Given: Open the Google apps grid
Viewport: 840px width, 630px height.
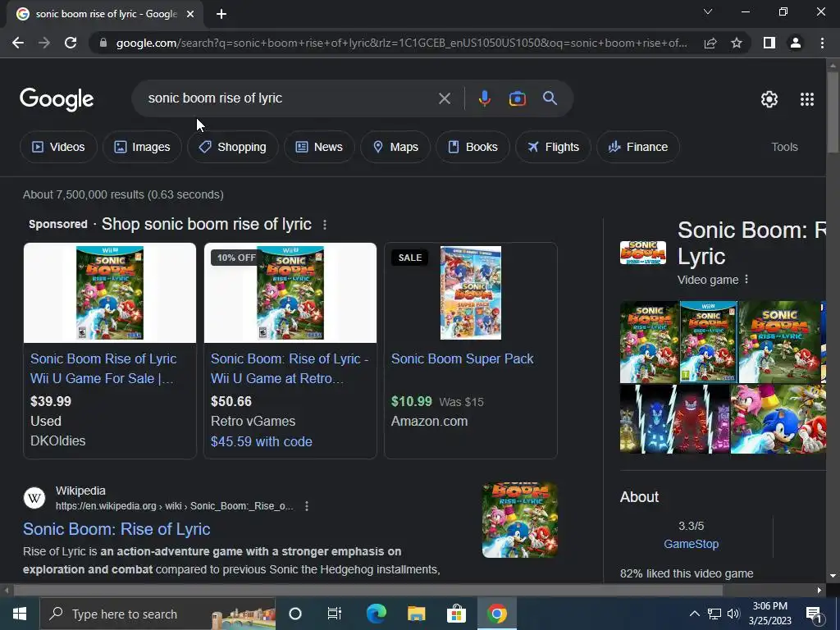Looking at the screenshot, I should [x=807, y=99].
